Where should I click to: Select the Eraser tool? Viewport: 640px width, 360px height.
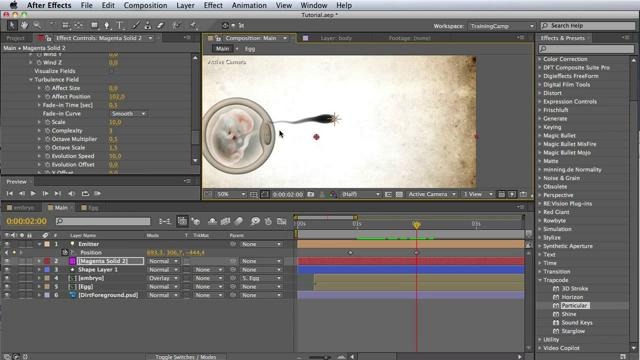coord(160,25)
